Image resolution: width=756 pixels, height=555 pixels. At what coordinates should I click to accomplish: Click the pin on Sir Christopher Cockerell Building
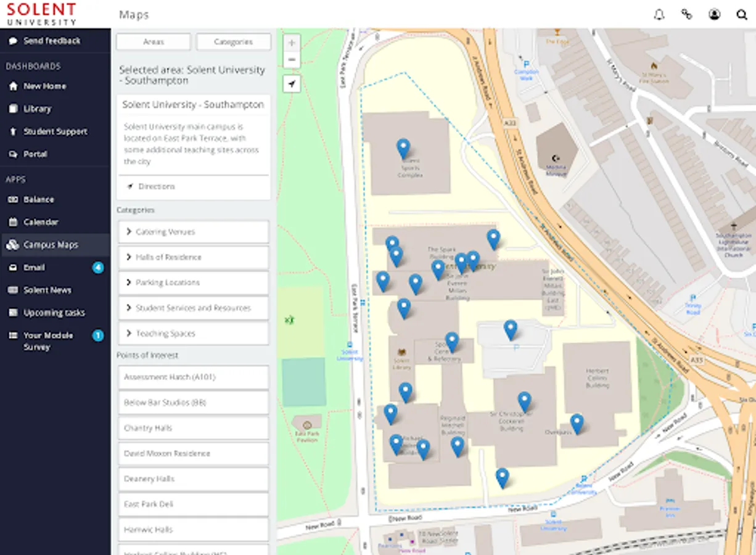pos(524,401)
